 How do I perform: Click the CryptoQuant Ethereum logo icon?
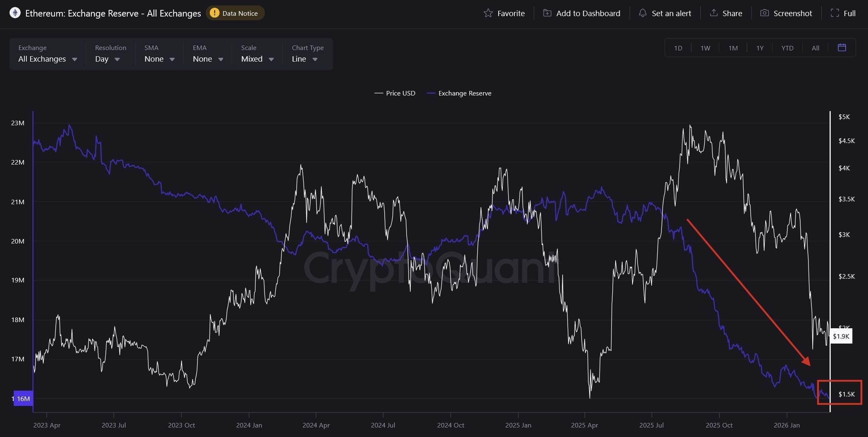point(15,13)
